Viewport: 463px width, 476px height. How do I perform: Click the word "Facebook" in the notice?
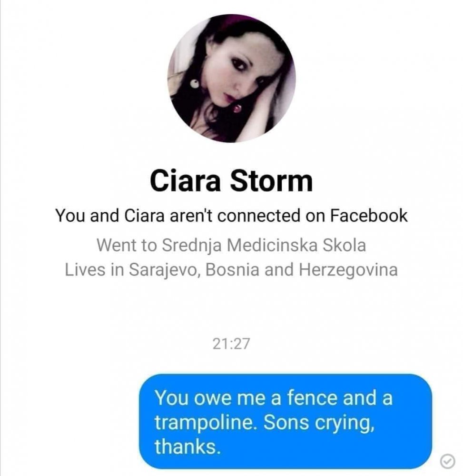(369, 216)
